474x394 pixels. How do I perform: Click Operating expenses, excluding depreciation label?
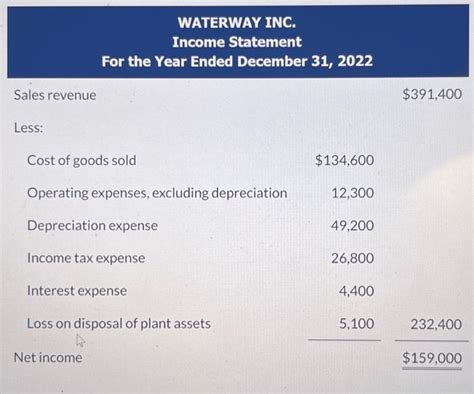pyautogui.click(x=157, y=193)
